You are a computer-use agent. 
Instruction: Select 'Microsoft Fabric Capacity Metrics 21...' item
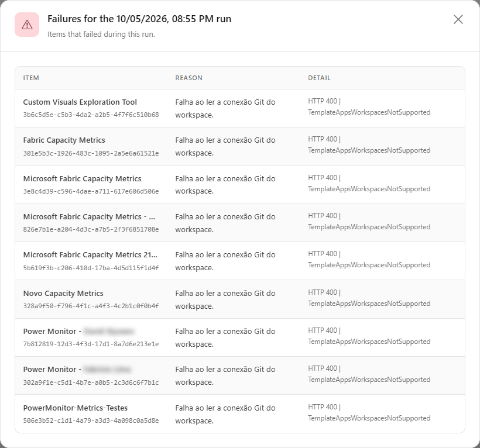(90, 255)
